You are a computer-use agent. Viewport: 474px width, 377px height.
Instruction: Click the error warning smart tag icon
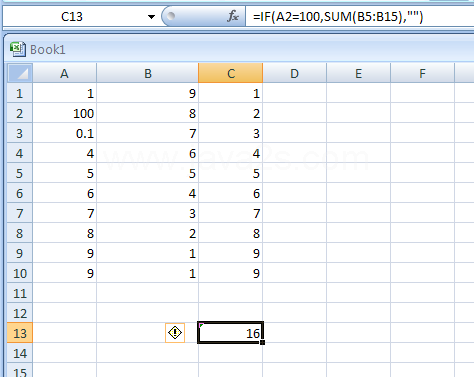tap(175, 333)
